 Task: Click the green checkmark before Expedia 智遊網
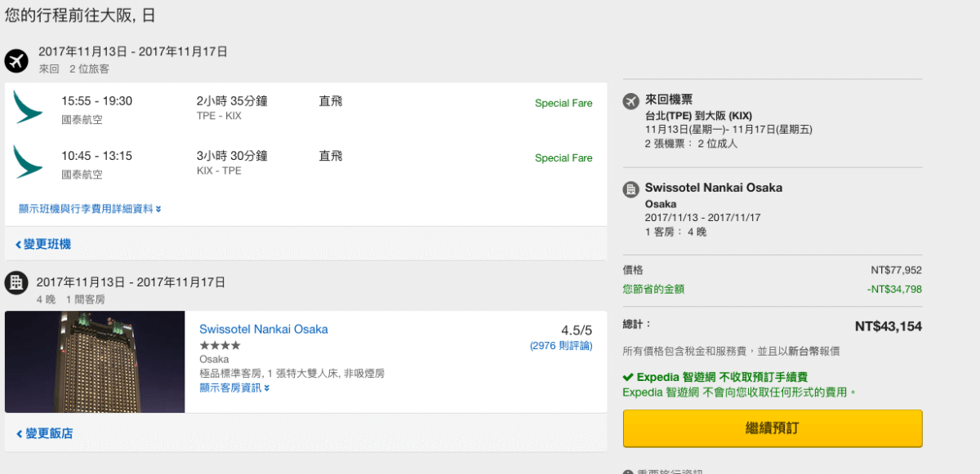[628, 378]
